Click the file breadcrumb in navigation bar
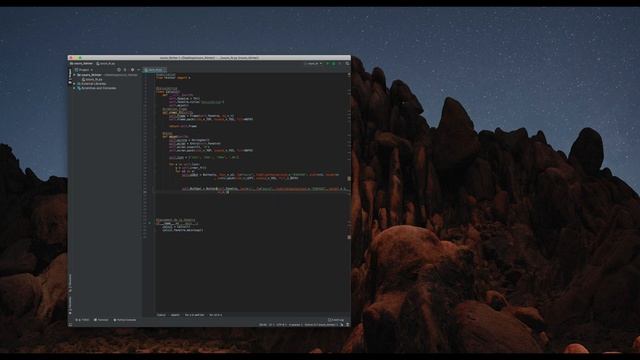This screenshot has height=360, width=640. (106, 63)
